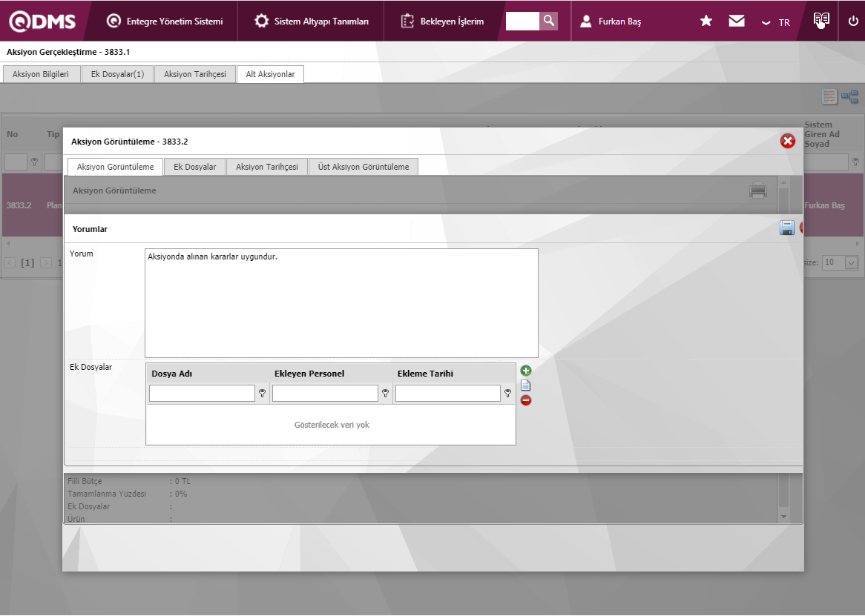Select Alt Aksiyonlar tab
This screenshot has width=865, height=616.
pyautogui.click(x=270, y=74)
